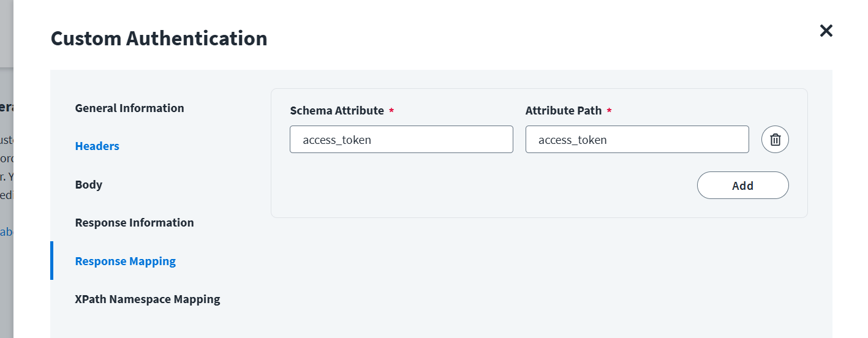
Task: Click the Custom Authentication heading
Action: [x=159, y=39]
